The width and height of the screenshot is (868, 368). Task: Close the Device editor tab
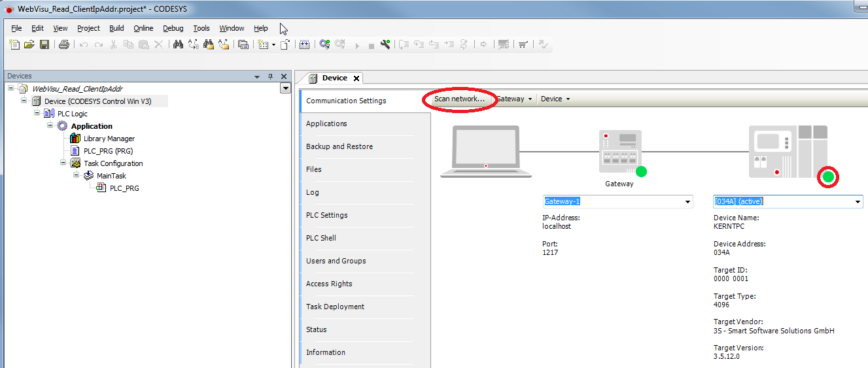tap(356, 78)
